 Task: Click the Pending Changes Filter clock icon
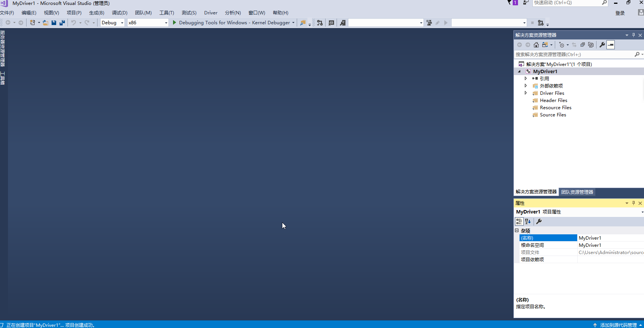tap(562, 45)
